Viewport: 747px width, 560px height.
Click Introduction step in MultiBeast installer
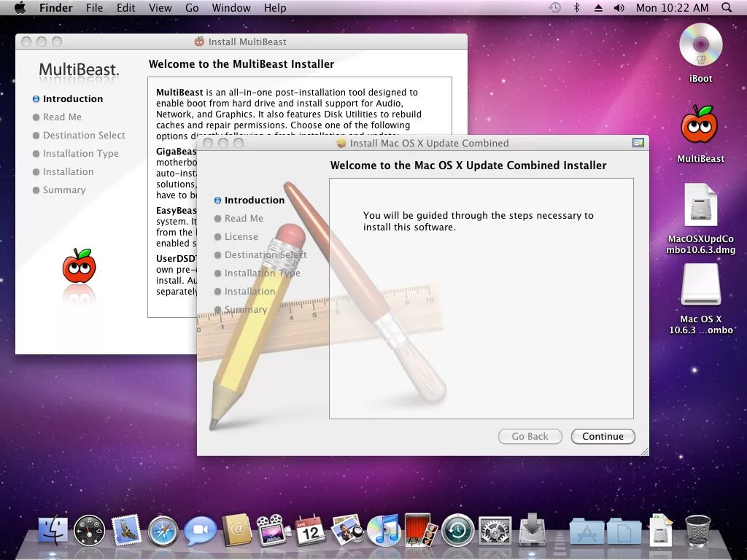tap(68, 98)
